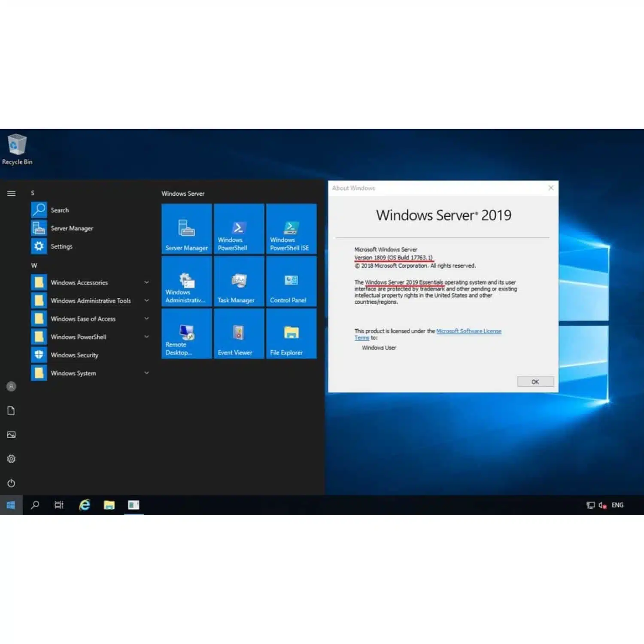Click the About Windows title bar

tap(438, 188)
